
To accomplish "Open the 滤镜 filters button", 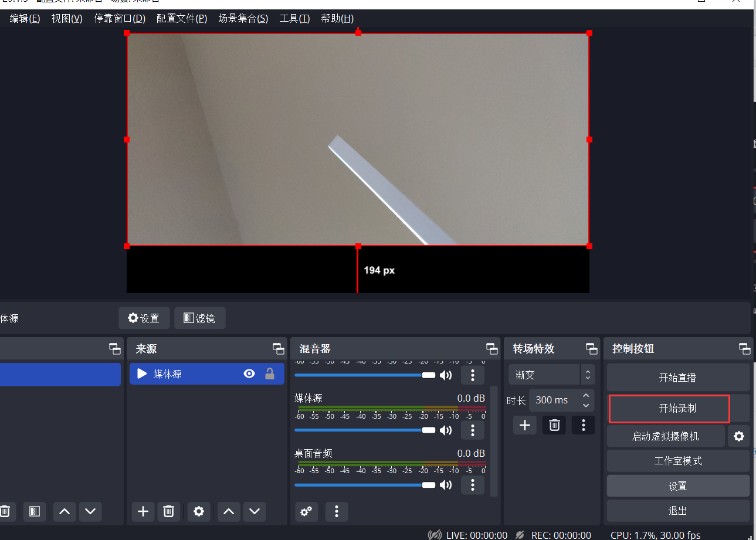I will (199, 318).
